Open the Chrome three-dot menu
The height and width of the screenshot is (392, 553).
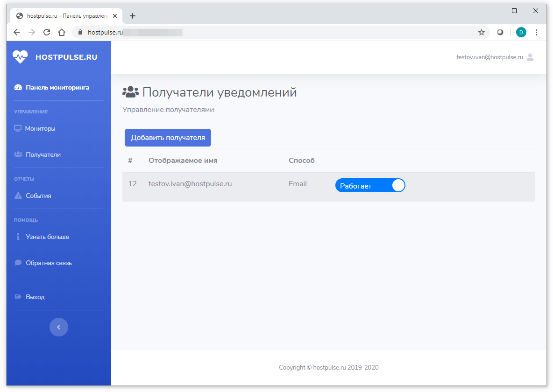(536, 32)
